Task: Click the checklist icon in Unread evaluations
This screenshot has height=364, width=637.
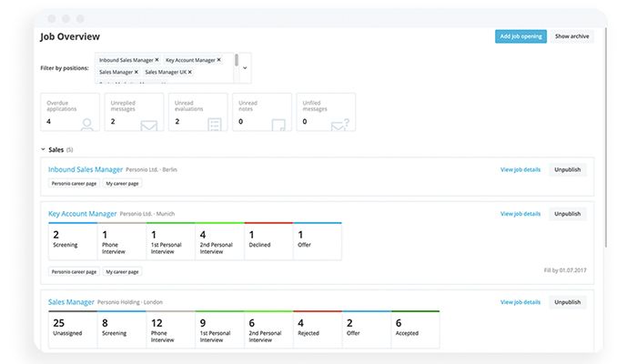Action: tap(215, 125)
